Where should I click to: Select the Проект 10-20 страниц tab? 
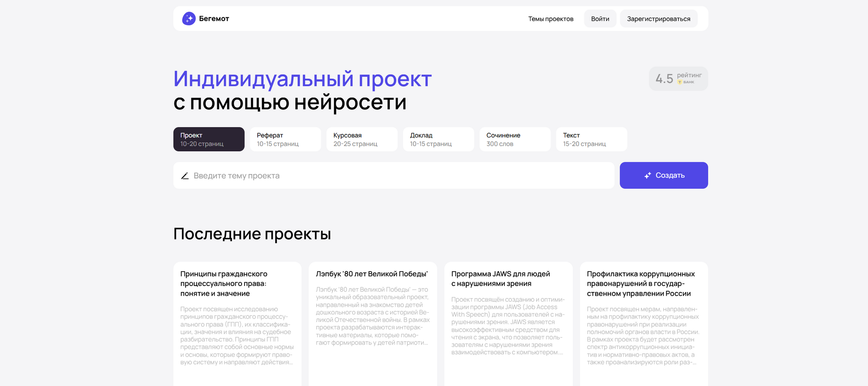pos(209,139)
